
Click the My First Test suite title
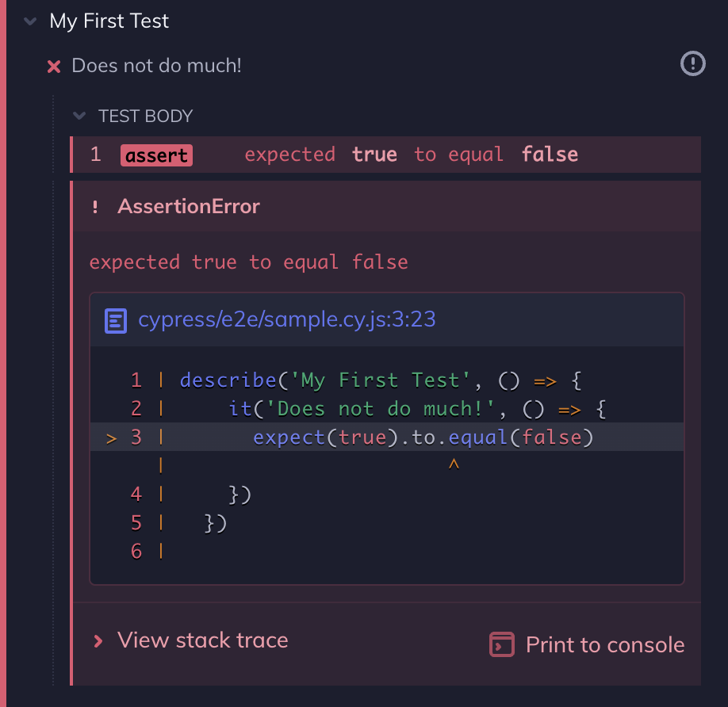[x=109, y=21]
